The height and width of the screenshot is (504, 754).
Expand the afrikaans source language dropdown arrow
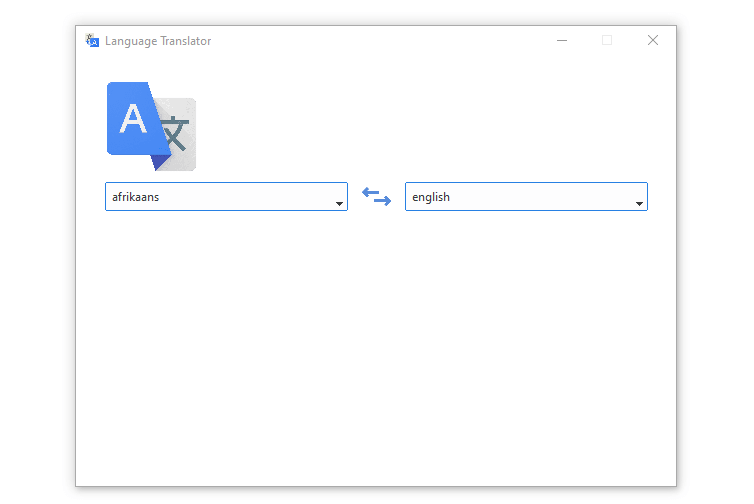(x=339, y=204)
